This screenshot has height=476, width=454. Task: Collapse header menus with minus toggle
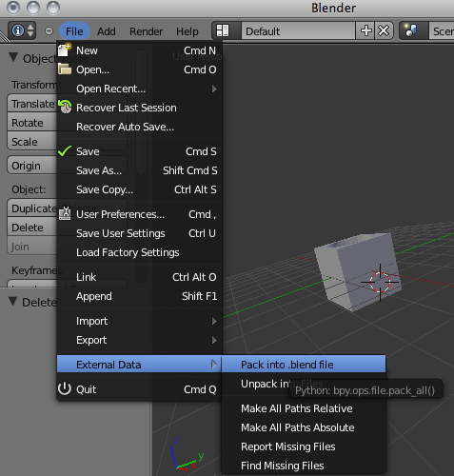[x=49, y=31]
